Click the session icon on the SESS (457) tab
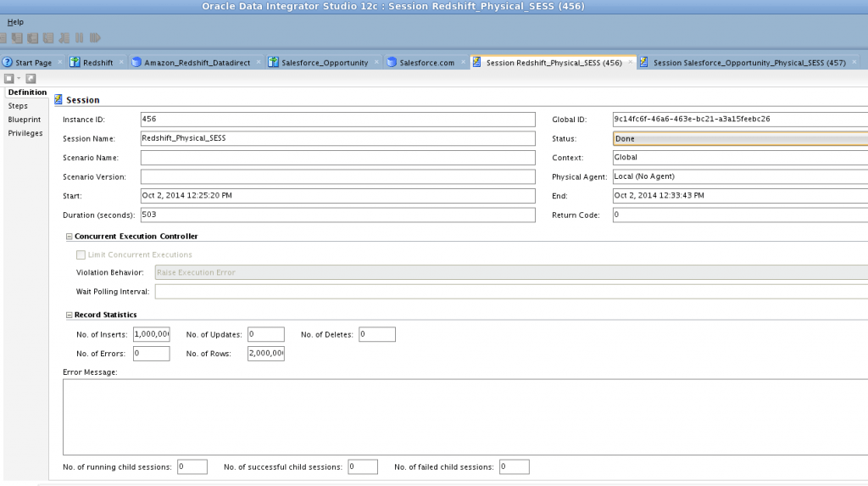 click(645, 63)
